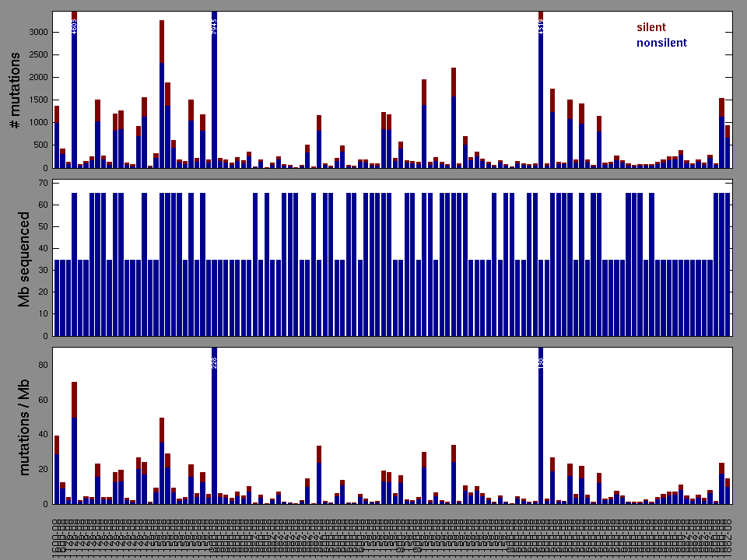
Task: Click the 80 tick on mutations/Mb axis
Action: coord(44,366)
